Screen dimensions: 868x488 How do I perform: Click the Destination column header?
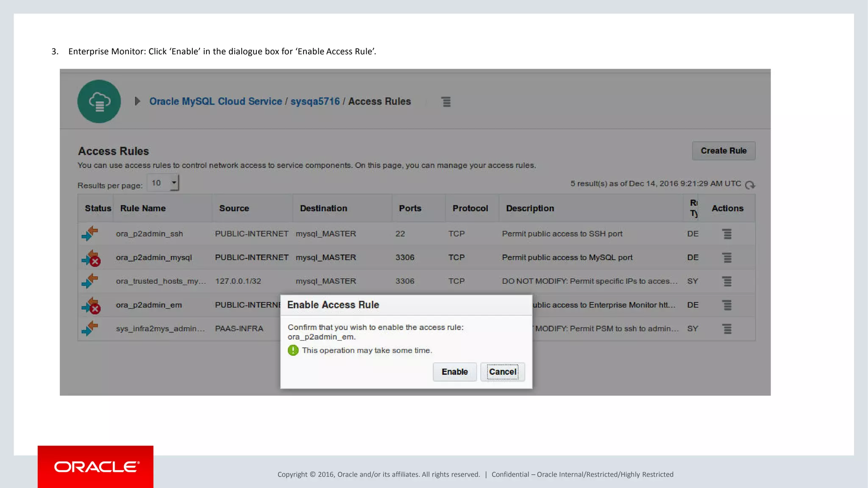click(x=323, y=208)
